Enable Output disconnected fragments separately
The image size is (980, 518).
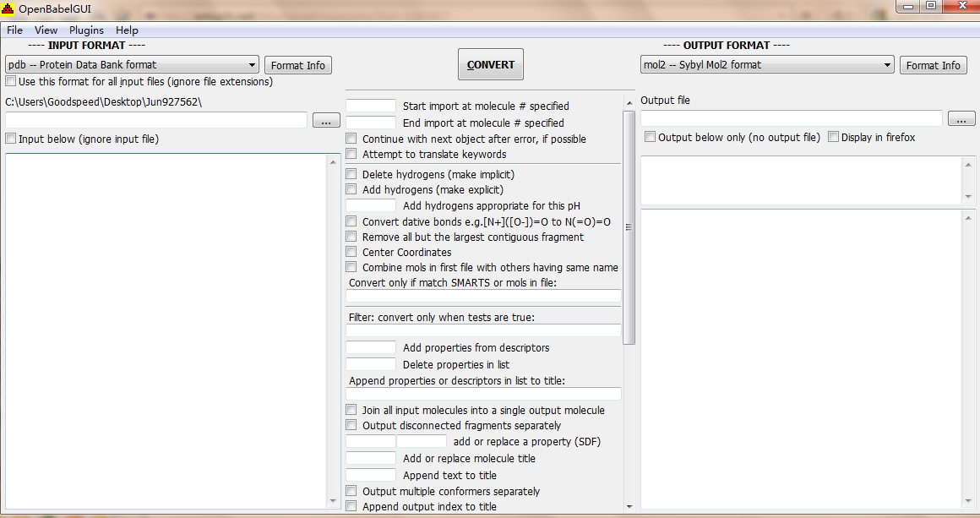[351, 426]
